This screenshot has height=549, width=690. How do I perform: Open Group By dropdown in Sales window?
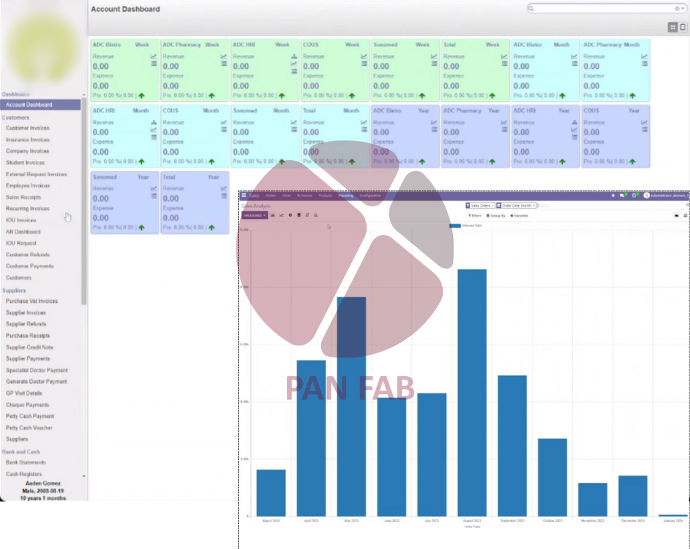[496, 216]
